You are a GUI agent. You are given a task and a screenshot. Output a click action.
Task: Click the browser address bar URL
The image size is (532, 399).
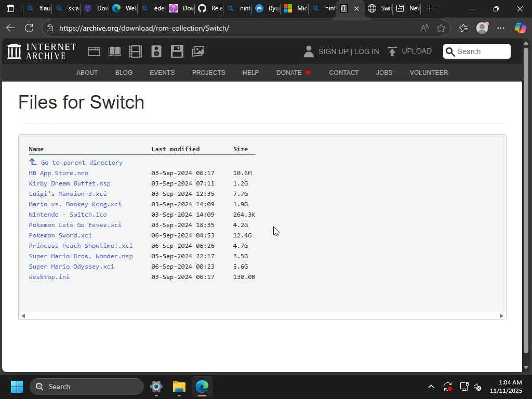pos(144,28)
